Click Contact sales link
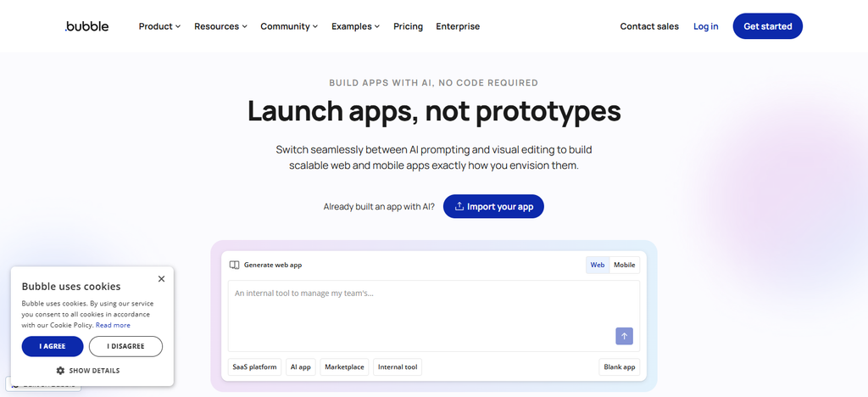This screenshot has height=397, width=868. (649, 26)
